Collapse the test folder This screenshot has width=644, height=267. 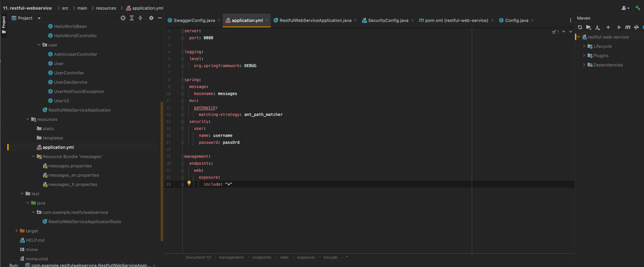[x=22, y=193]
